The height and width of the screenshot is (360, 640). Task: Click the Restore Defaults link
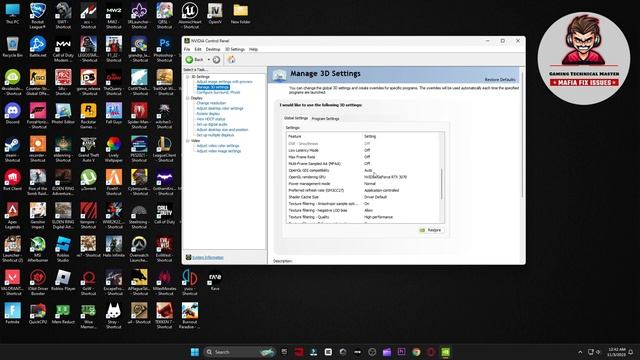[500, 80]
